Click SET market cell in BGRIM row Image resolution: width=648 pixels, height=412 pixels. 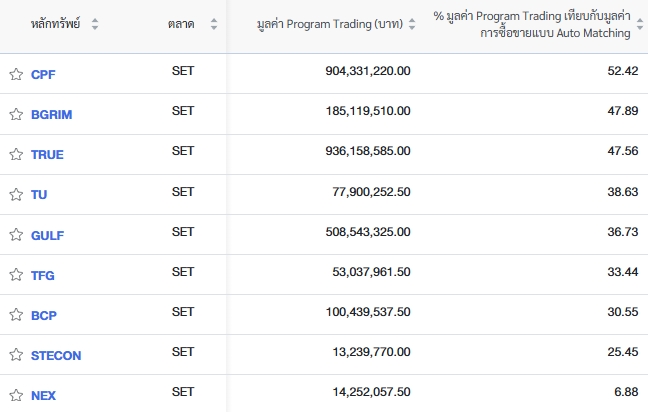tap(183, 111)
